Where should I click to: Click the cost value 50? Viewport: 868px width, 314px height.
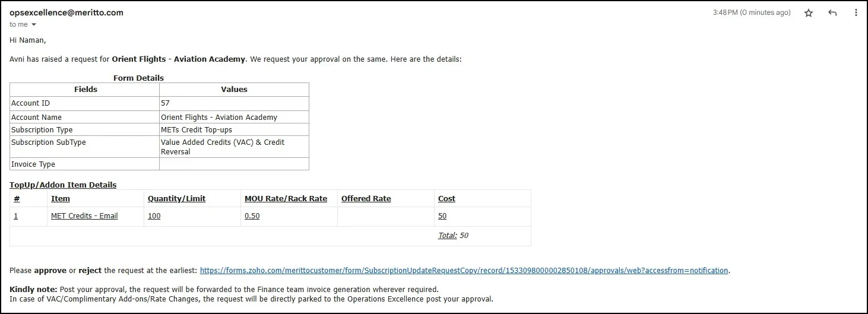(x=442, y=216)
